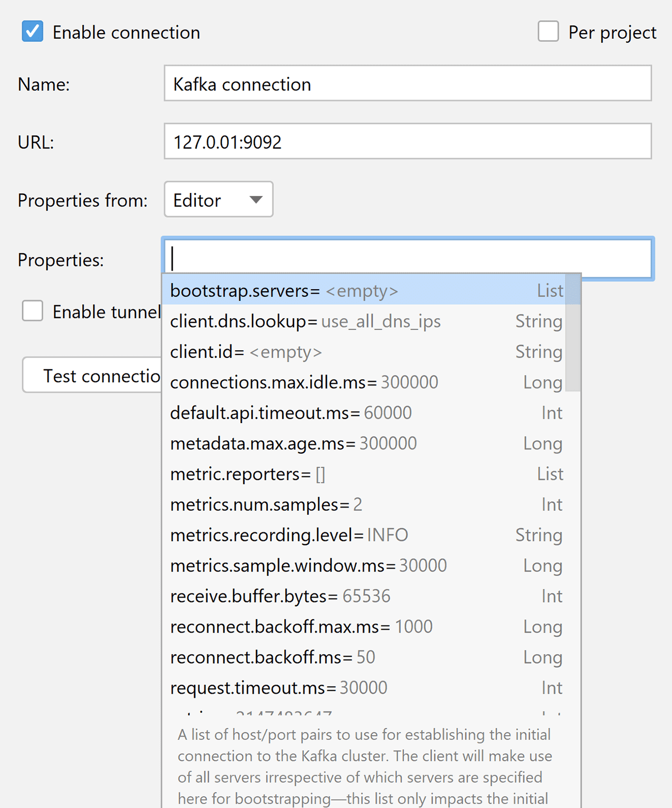This screenshot has width=672, height=808.
Task: Tick the Per project checkbox
Action: (x=548, y=31)
